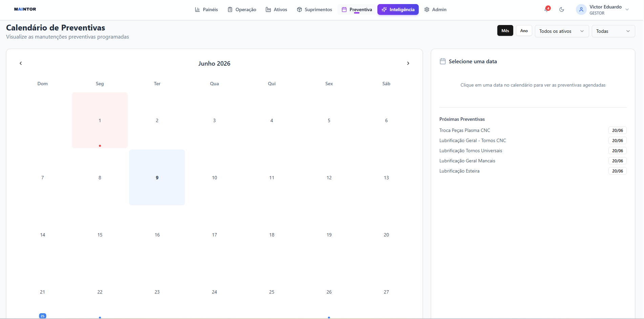This screenshot has width=644, height=319.
Task: Select day 13 on calendar
Action: coord(386,178)
